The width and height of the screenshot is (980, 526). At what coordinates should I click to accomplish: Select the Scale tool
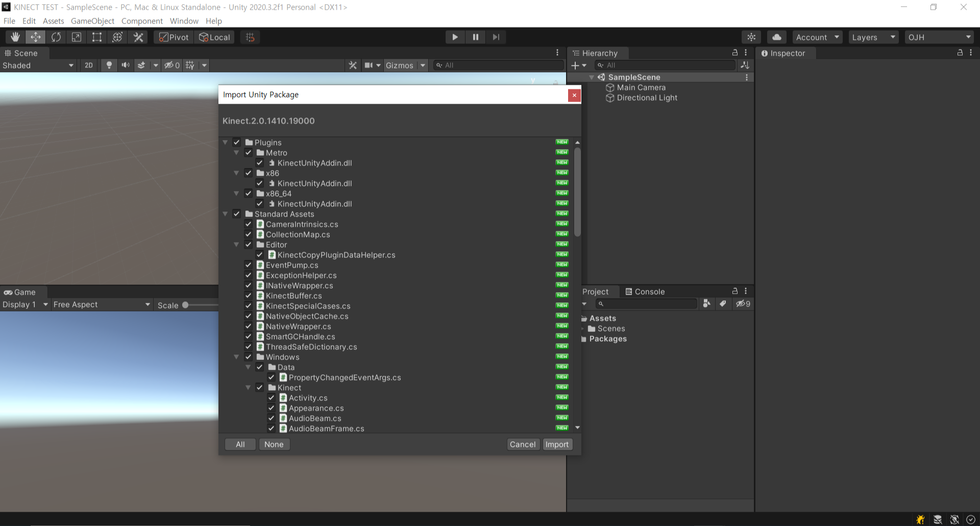click(x=77, y=37)
